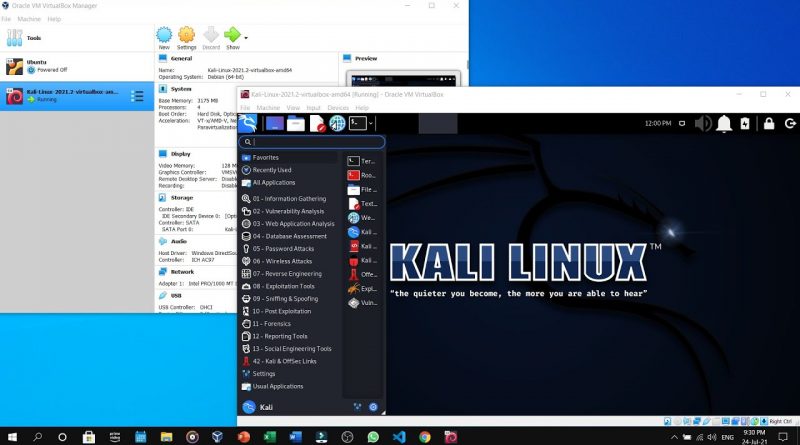Open File menu in VirtualBox Manager

(6, 19)
